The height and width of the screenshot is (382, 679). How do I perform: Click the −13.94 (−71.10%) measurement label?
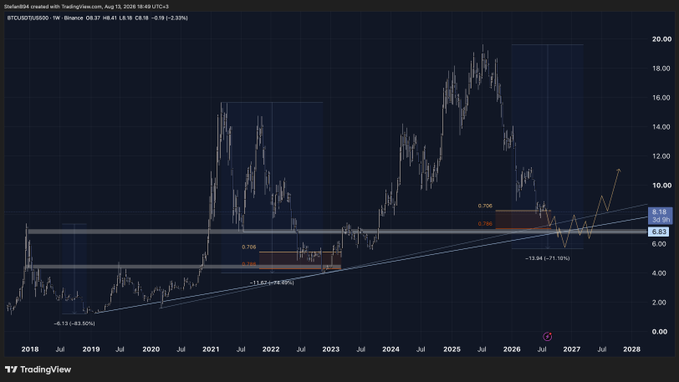tap(547, 259)
